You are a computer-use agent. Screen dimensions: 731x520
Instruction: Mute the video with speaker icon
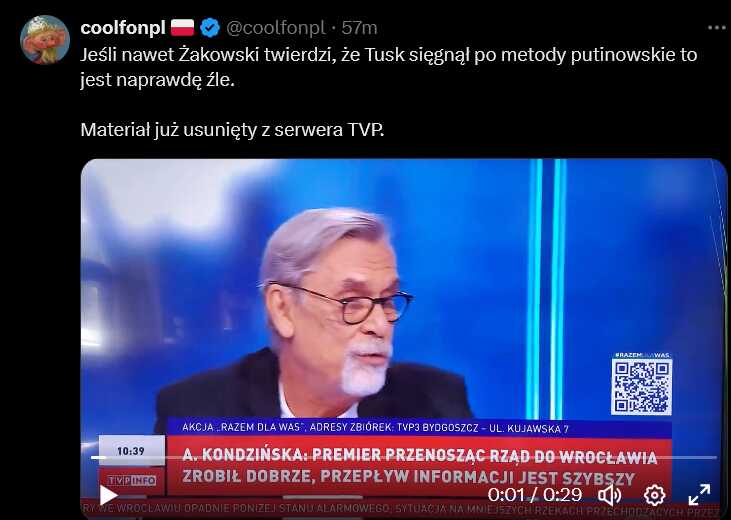point(609,495)
